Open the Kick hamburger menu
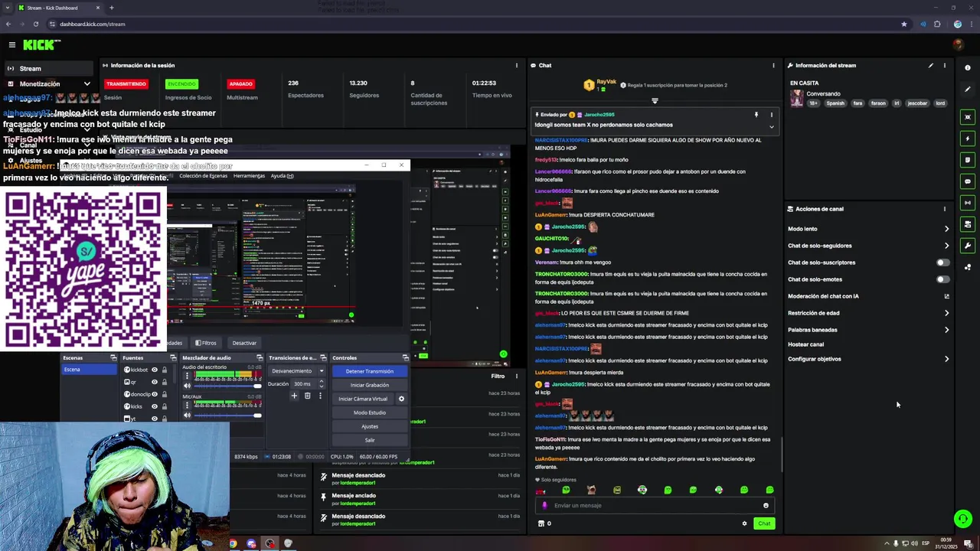This screenshot has height=551, width=980. (x=11, y=45)
